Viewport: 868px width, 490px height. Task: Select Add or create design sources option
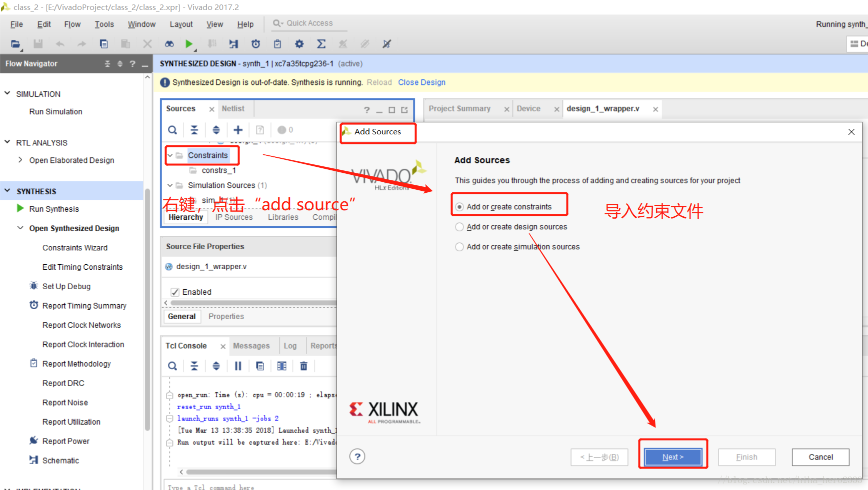pos(459,227)
